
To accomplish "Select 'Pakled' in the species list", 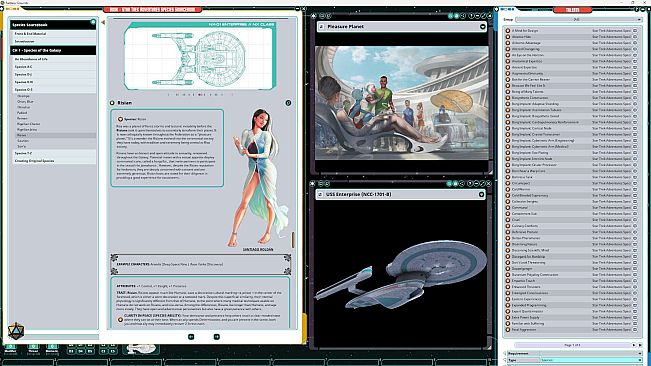I will [x=22, y=113].
